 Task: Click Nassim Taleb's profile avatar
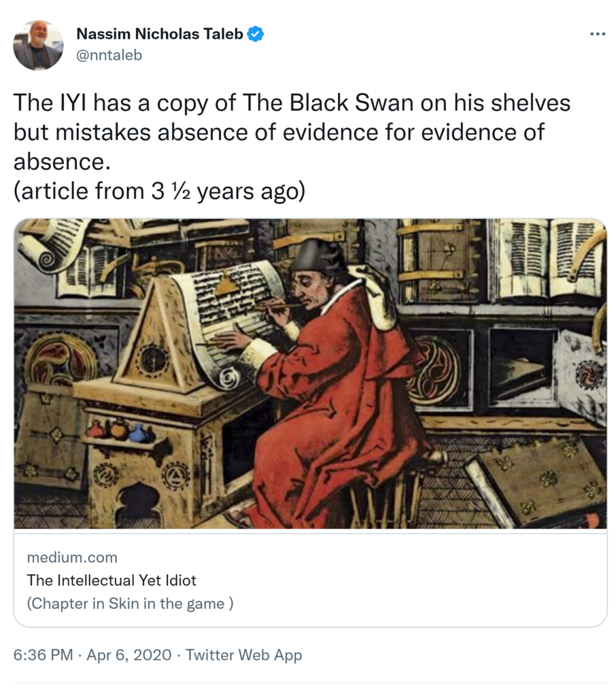pos(38,45)
